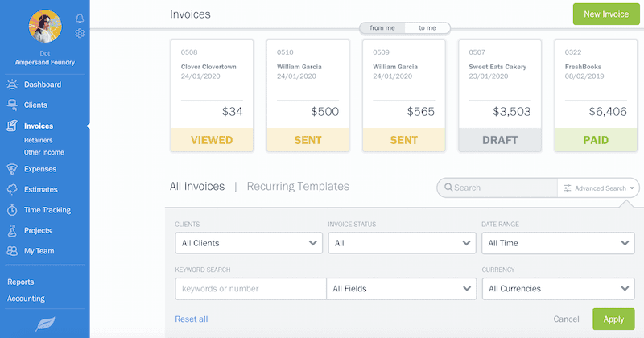Viewport: 644px width, 338px height.
Task: Expand the Advanced Search dropdown
Action: (599, 188)
